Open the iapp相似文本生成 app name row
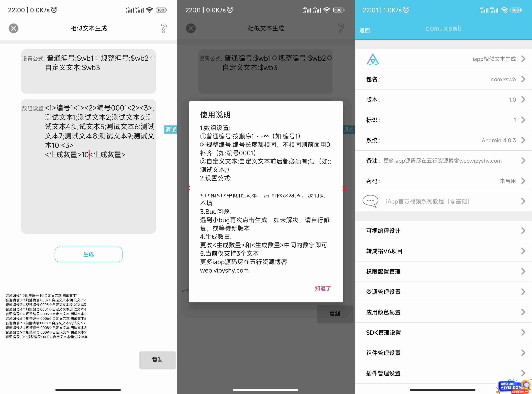This screenshot has width=532, height=394. [443, 59]
